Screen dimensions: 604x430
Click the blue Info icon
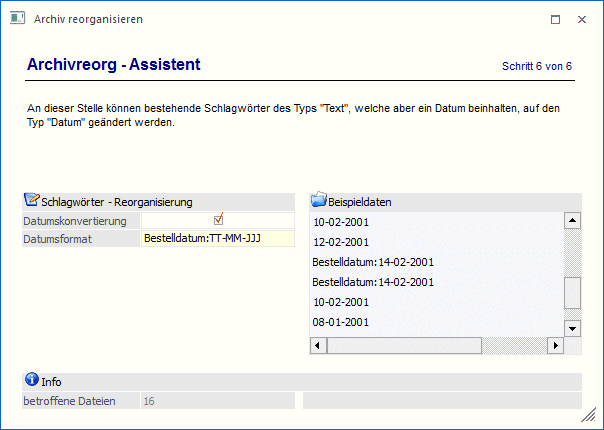click(31, 380)
